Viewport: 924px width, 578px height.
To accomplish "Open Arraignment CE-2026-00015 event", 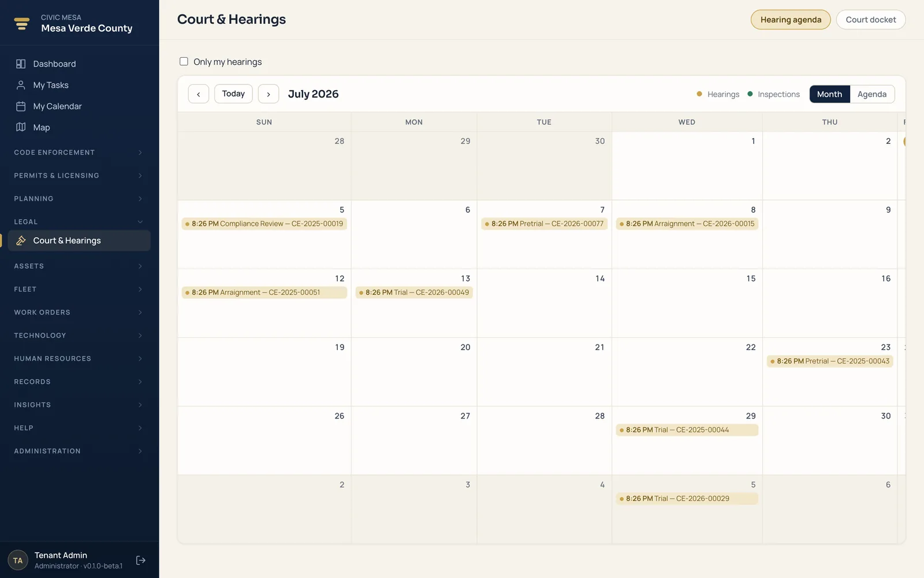I will point(687,224).
